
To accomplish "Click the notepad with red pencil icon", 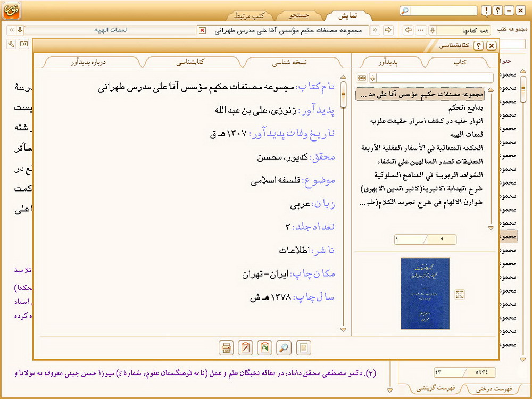I will point(245,348).
